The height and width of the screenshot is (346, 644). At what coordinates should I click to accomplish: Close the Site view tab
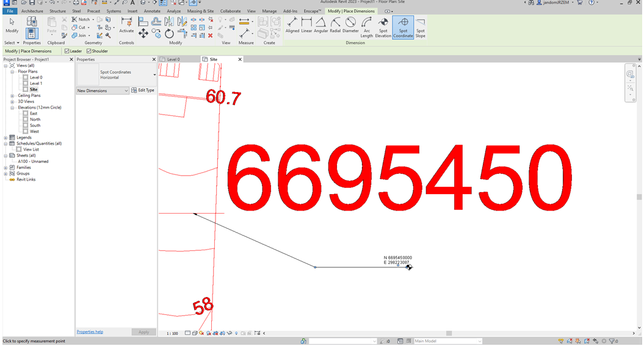240,60
